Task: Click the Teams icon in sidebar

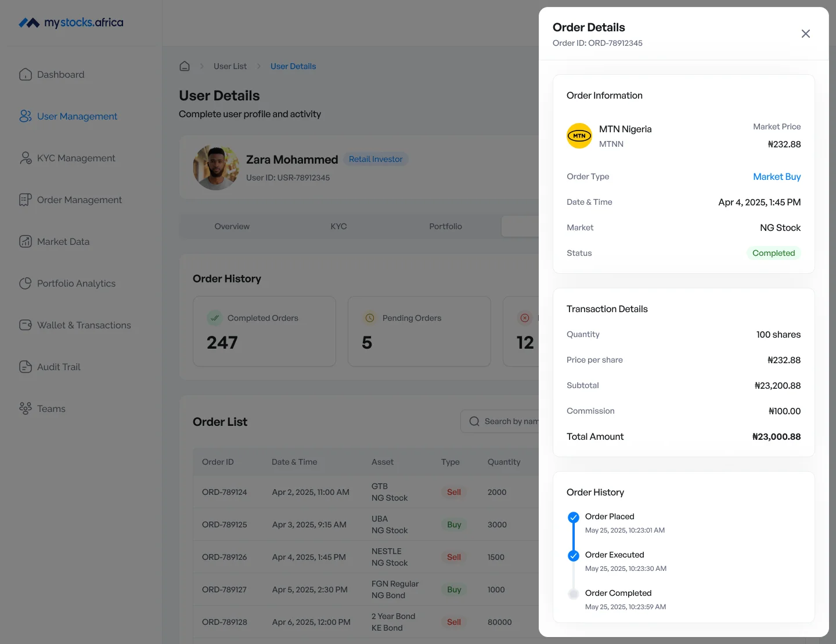Action: (x=26, y=408)
